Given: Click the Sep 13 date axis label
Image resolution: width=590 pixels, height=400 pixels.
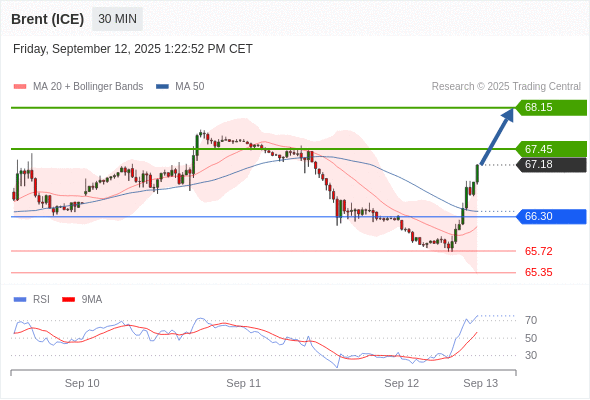Looking at the screenshot, I should [481, 383].
